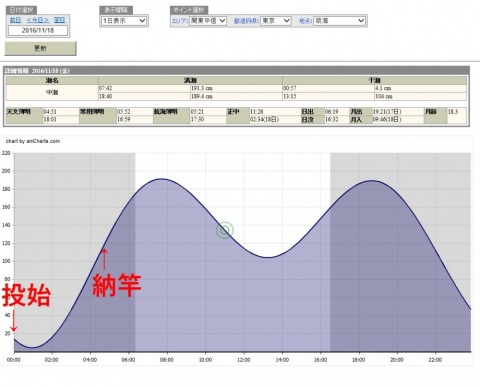Click the midday low tide trough near 13:00
Image resolution: width=480 pixels, height=387 pixels.
point(268,257)
